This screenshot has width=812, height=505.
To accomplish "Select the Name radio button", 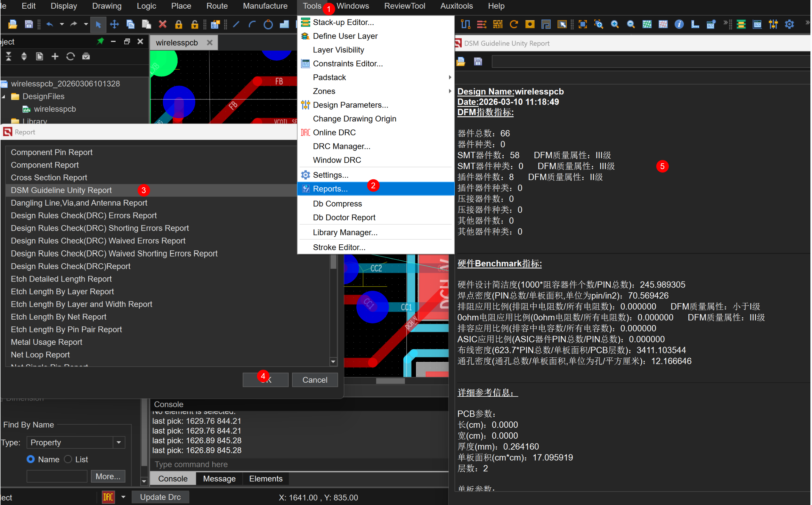I will (x=31, y=460).
